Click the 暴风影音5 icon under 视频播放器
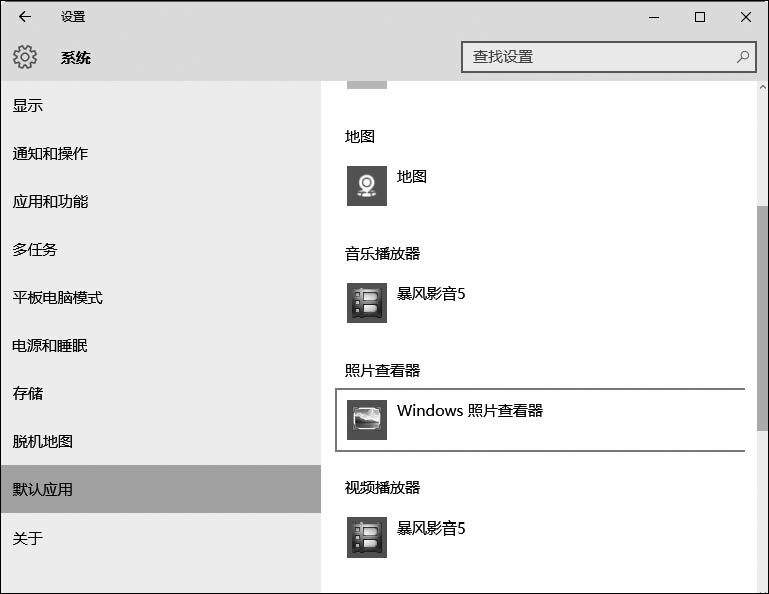Screen dimensions: 769x594 367,538
